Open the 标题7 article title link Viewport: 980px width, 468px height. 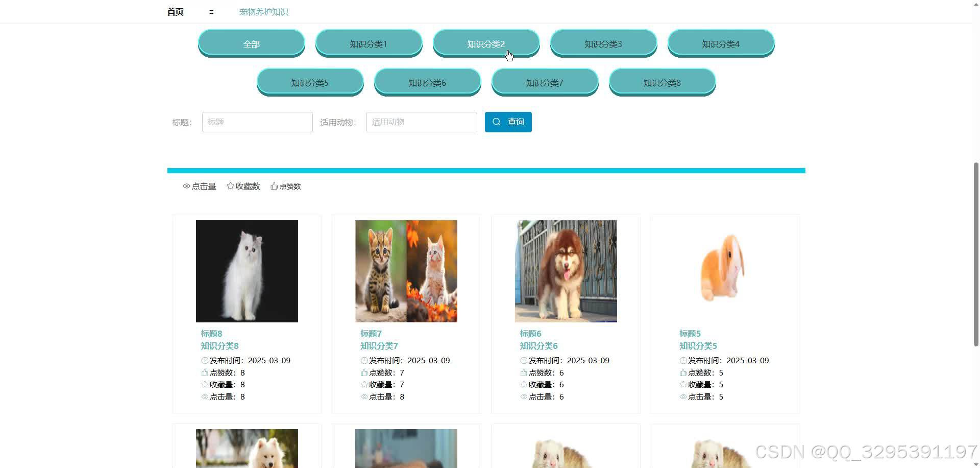[371, 334]
